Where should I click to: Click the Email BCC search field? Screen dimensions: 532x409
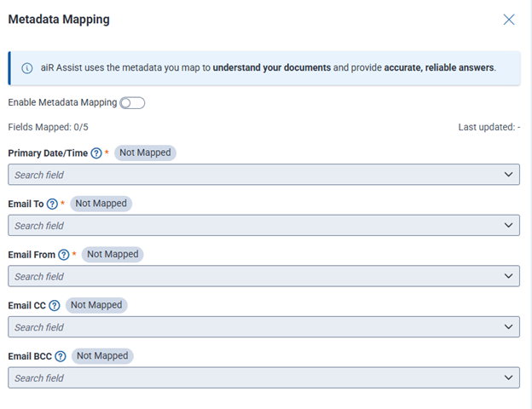point(263,377)
